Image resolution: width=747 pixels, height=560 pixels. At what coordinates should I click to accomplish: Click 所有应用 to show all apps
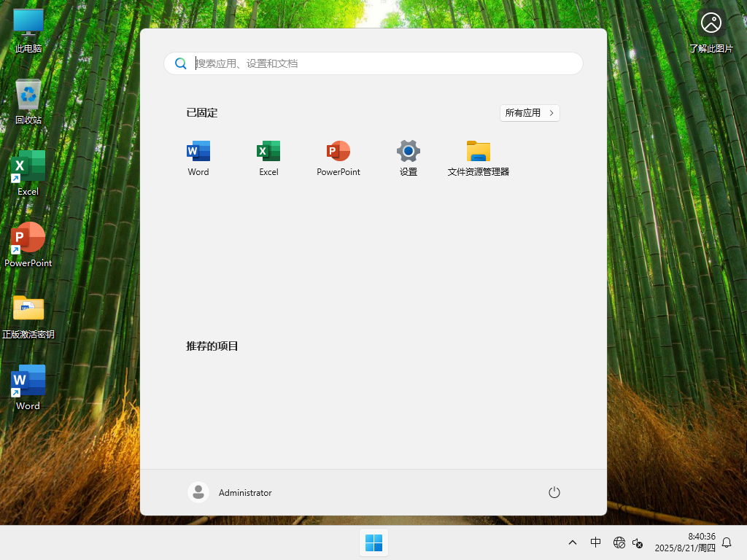530,112
